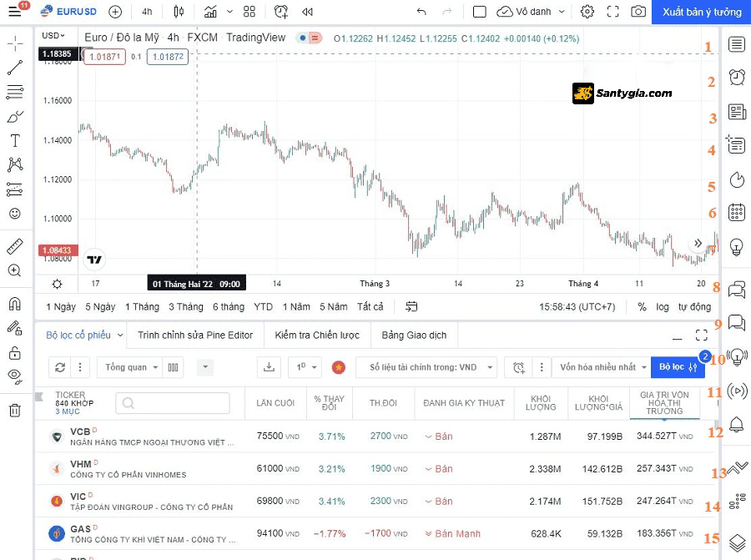Open the EURUSD symbol search
This screenshot has height=560, width=751.
tap(68, 12)
